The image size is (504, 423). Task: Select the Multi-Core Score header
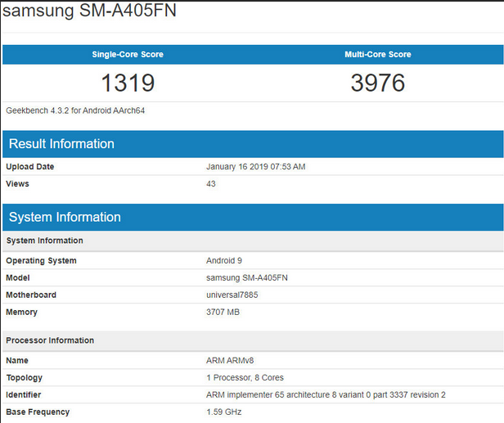[x=378, y=54]
